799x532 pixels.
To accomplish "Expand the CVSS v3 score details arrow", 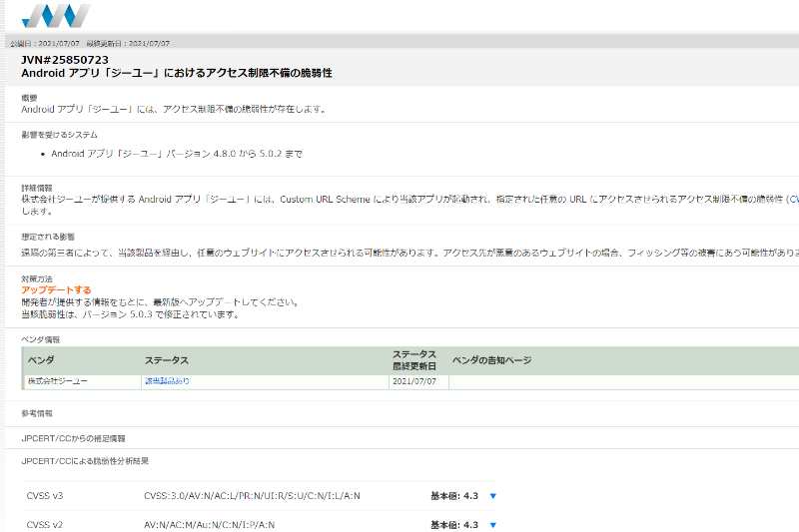I will point(492,496).
